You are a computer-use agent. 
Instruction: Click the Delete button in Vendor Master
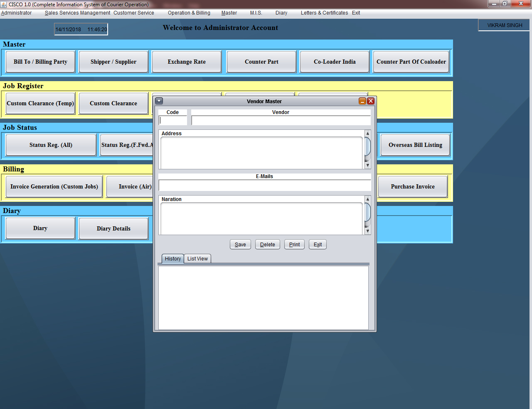(268, 244)
